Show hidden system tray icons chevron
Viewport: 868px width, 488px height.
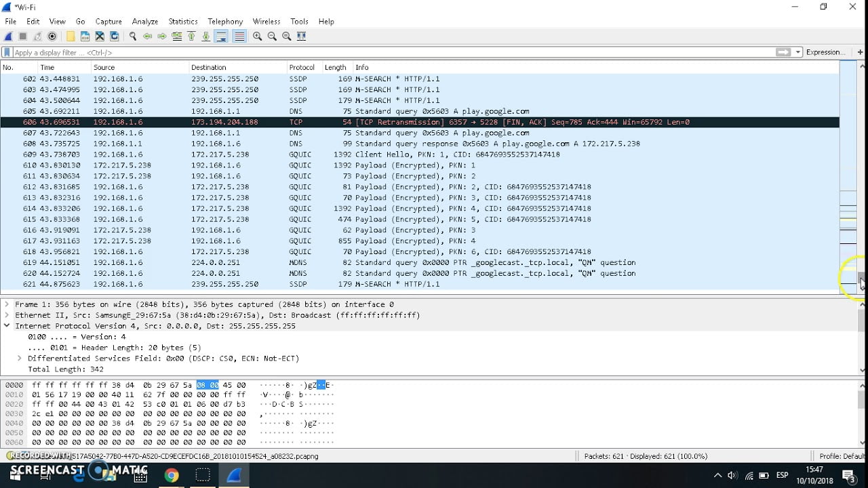[x=717, y=475]
